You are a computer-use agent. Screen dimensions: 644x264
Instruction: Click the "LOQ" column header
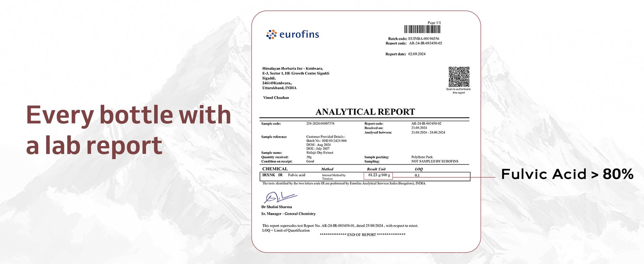(419, 169)
